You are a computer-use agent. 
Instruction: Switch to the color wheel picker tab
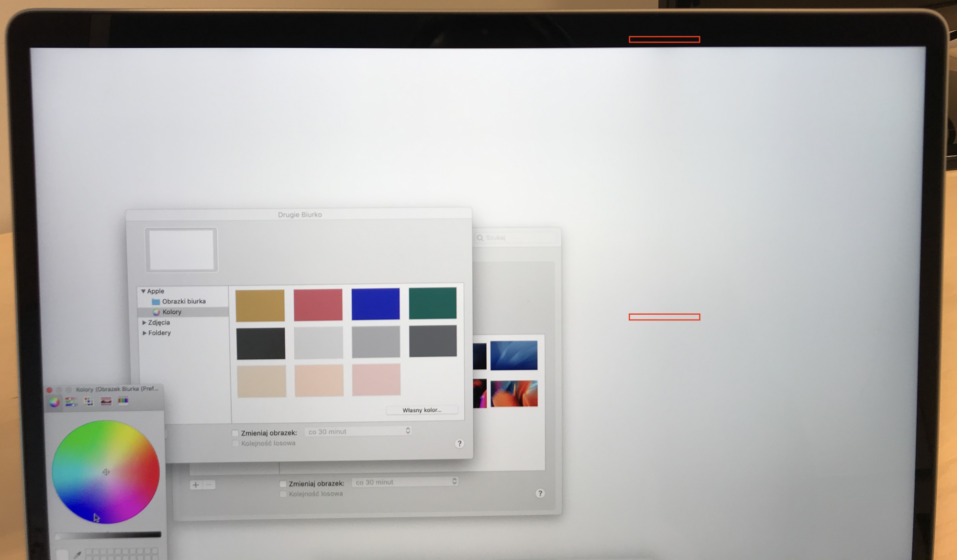[x=55, y=402]
